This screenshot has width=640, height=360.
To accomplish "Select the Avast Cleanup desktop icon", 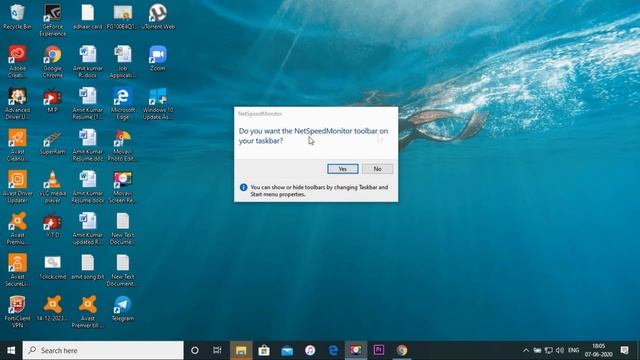I will pos(17,145).
